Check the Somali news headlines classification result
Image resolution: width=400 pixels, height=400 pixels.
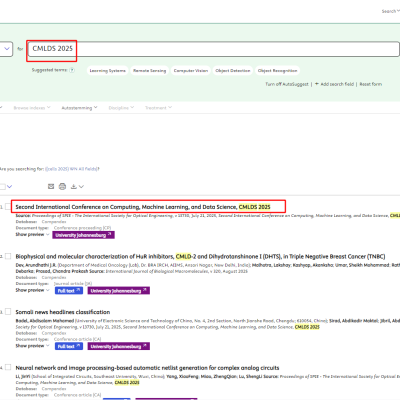[x=8, y=312]
